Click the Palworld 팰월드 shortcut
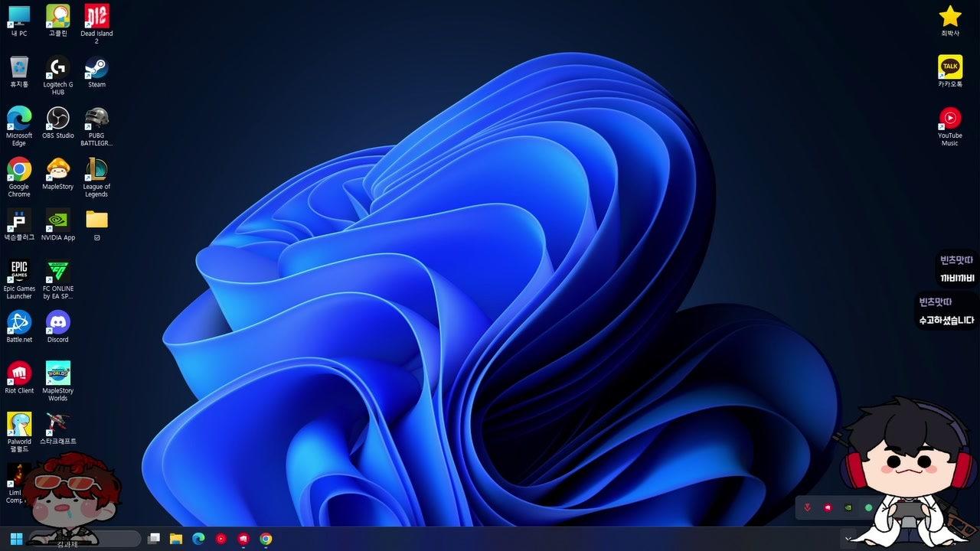Image resolution: width=980 pixels, height=551 pixels. (x=19, y=432)
